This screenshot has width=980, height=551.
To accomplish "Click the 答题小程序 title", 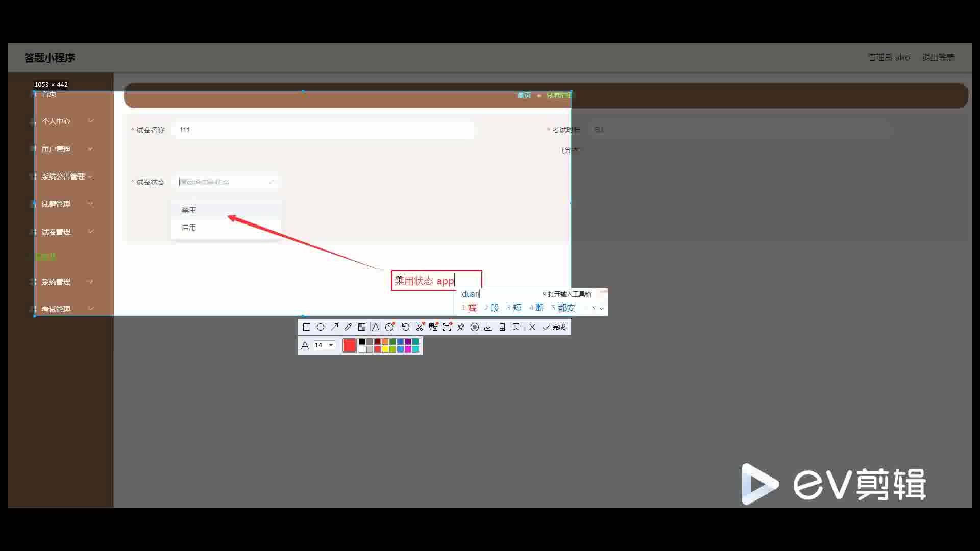I will click(x=50, y=58).
